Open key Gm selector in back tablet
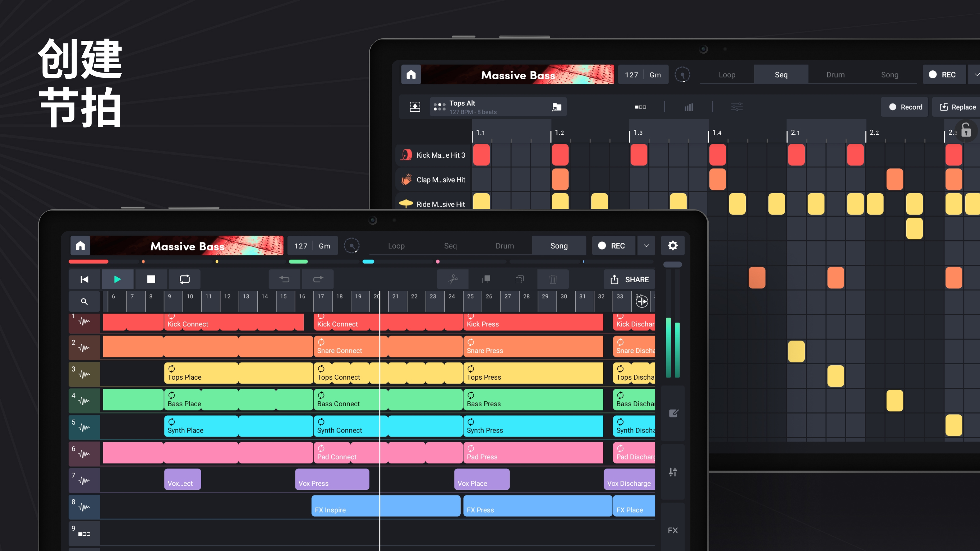The image size is (980, 551). tap(655, 74)
